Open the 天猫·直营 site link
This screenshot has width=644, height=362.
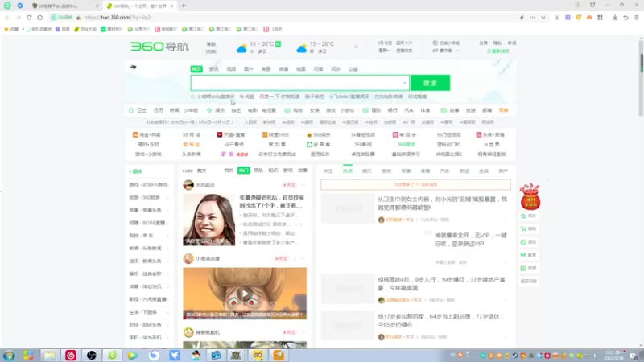pyautogui.click(x=231, y=134)
